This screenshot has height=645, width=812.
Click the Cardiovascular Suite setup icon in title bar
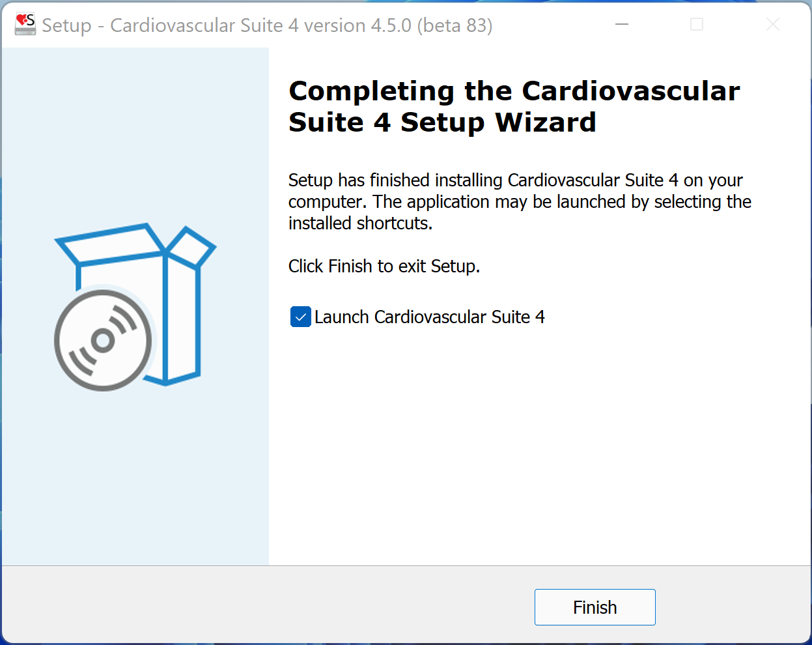click(x=25, y=25)
